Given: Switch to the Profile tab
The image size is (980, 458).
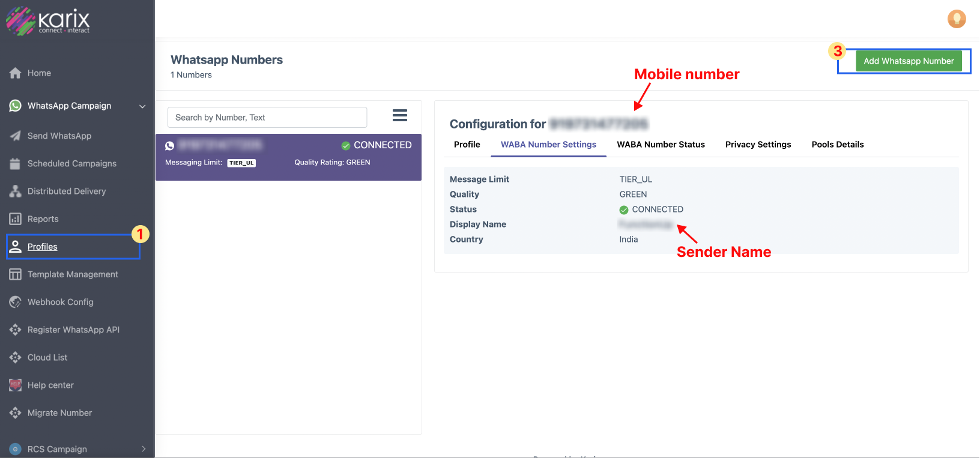Looking at the screenshot, I should [x=467, y=145].
